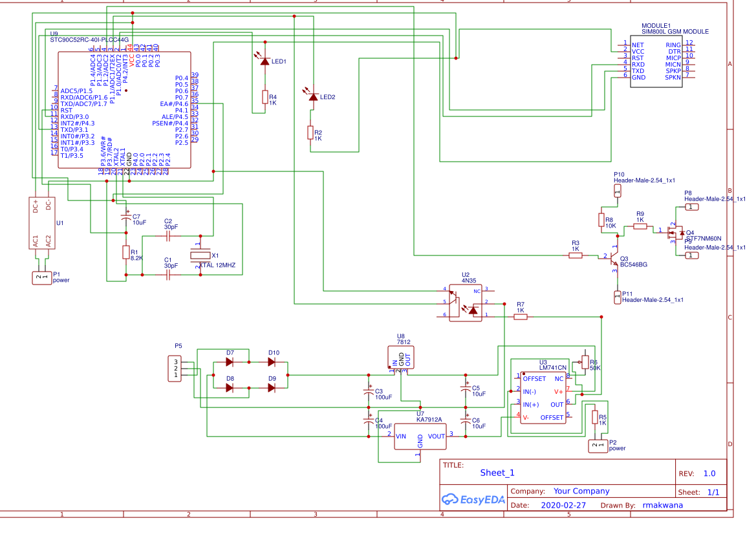Image resolution: width=756 pixels, height=538 pixels.
Task: Select the U7 KA7912A regulator block
Action: [x=420, y=436]
